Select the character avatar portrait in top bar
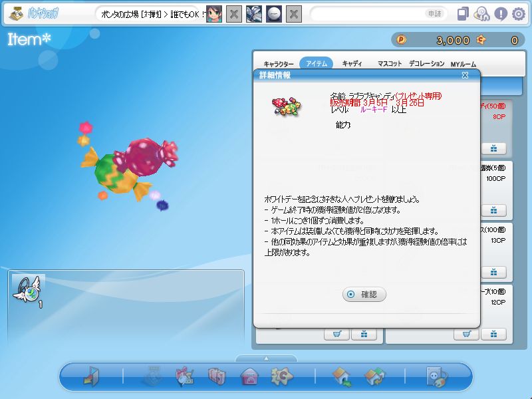 214,14
